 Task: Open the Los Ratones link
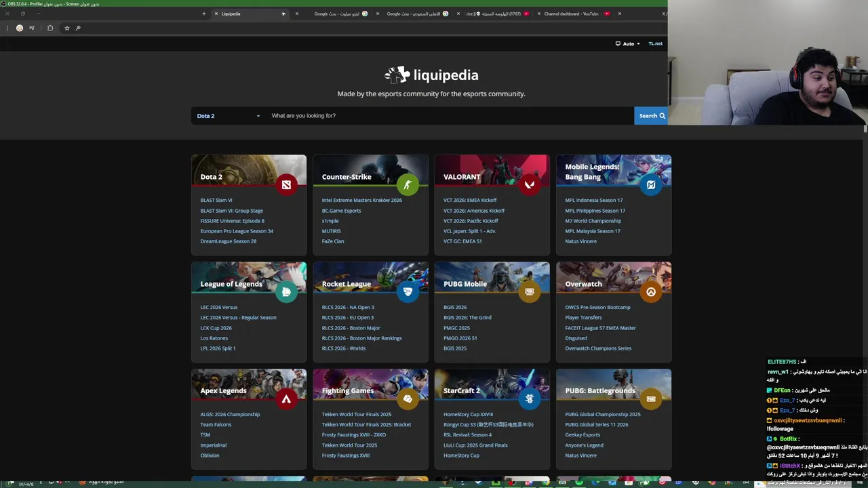[214, 338]
